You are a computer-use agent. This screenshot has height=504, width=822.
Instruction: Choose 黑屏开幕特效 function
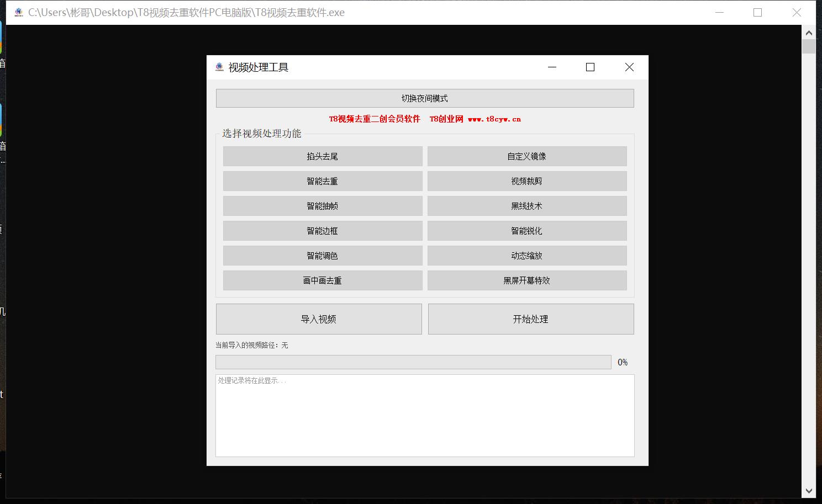527,280
